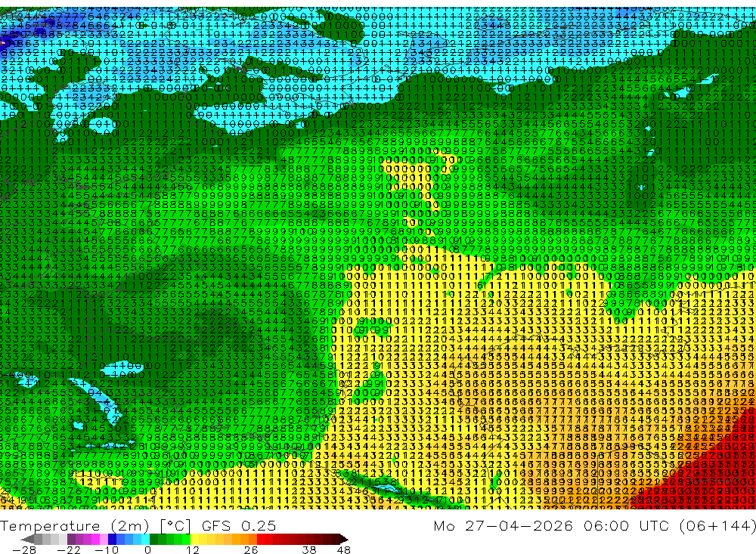The image size is (756, 554).
Task: Click the cyan swatch beside 0 in the legend
Action: pyautogui.click(x=145, y=539)
